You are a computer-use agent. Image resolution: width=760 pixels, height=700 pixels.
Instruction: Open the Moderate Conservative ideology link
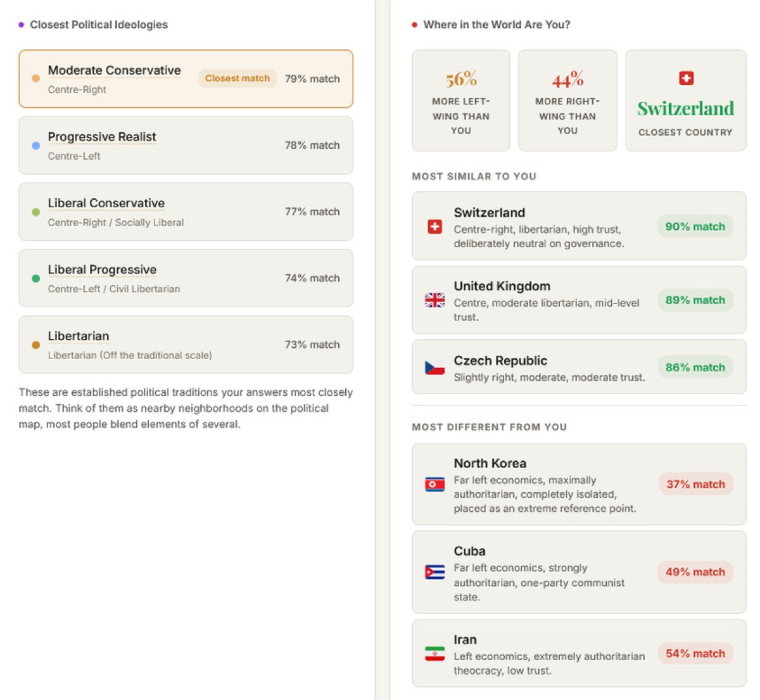coord(115,70)
